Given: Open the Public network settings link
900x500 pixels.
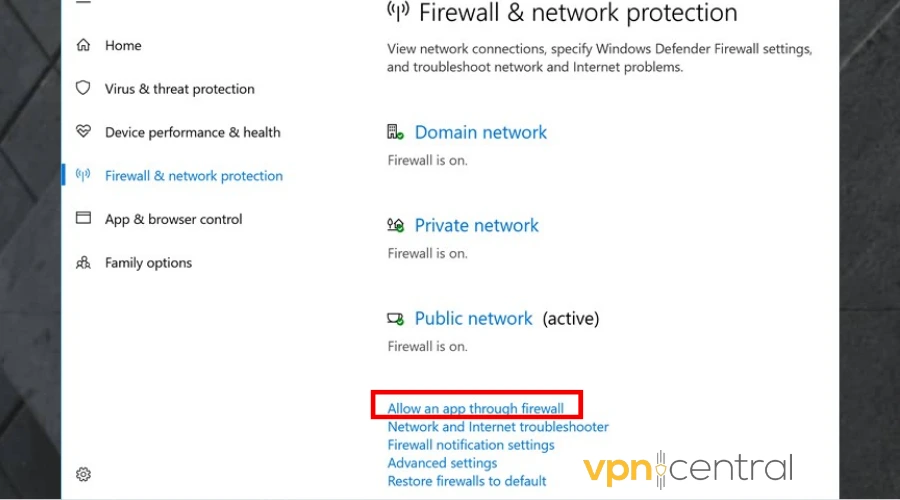Looking at the screenshot, I should (473, 319).
